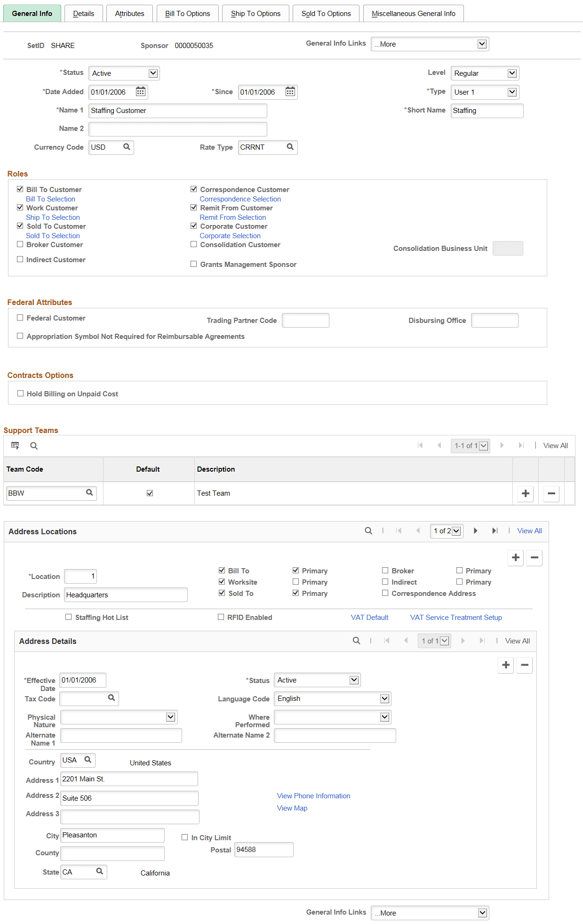Go to next Support Teams row
583x924 pixels.
[x=502, y=445]
